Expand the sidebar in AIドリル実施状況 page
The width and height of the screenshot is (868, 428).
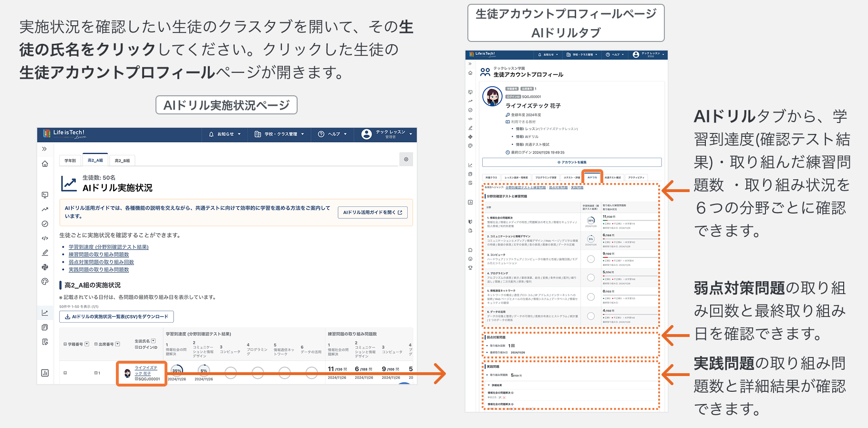tap(44, 149)
